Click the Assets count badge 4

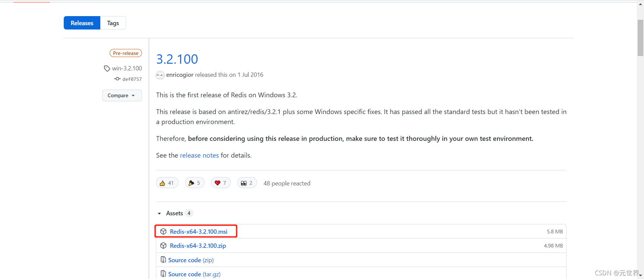tap(189, 213)
